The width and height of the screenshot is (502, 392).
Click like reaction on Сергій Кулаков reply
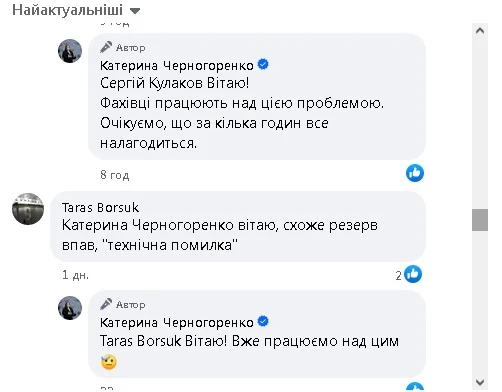pos(415,173)
